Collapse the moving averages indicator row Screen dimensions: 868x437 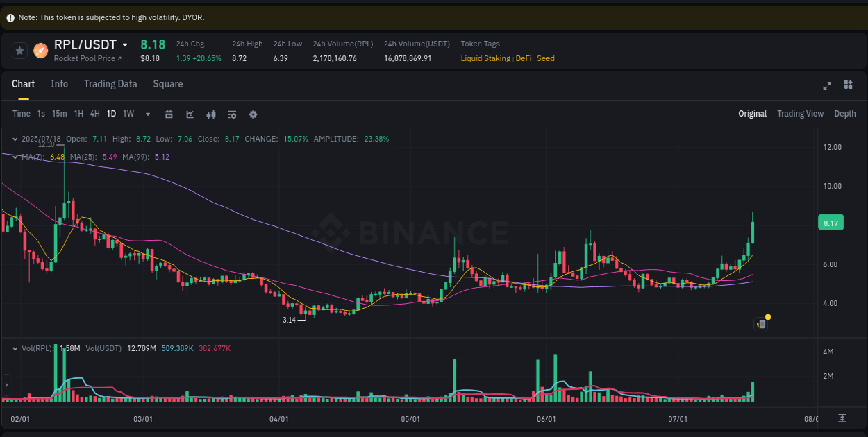tap(15, 157)
